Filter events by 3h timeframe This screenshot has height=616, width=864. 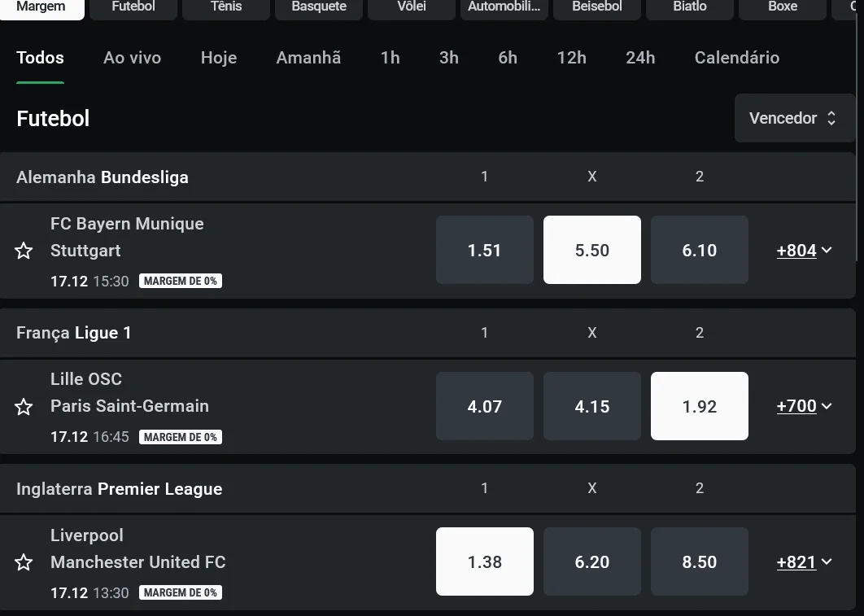[448, 58]
